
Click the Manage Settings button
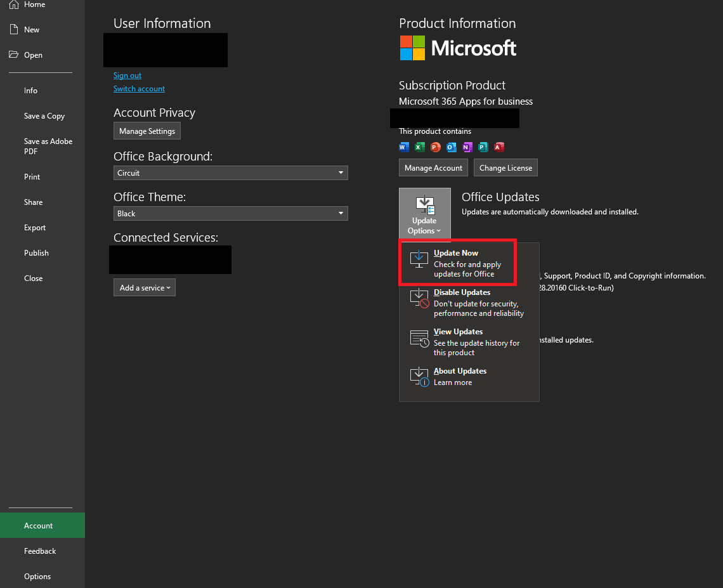(x=147, y=131)
